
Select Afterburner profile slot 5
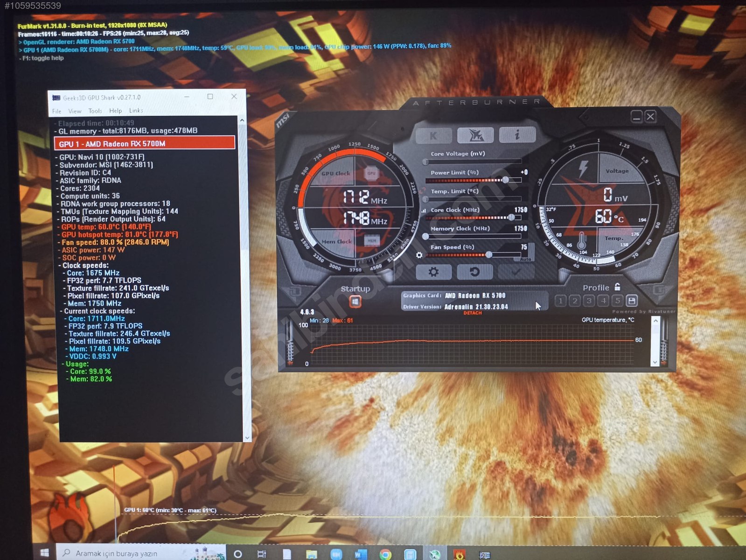[618, 301]
